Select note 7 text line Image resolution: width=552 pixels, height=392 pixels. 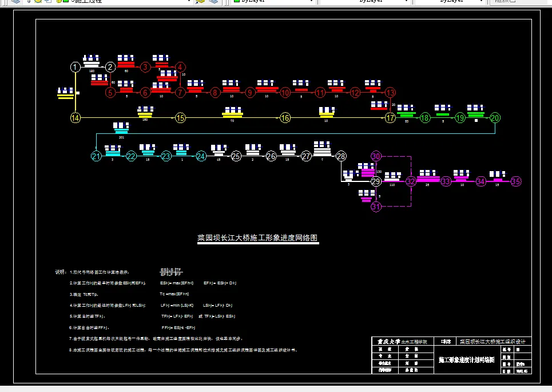[x=156, y=338]
